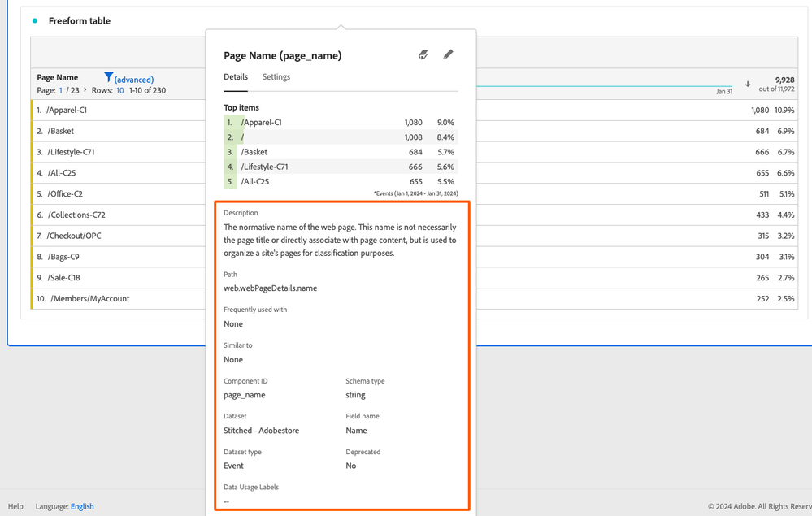Open the advanced filter link

point(134,80)
